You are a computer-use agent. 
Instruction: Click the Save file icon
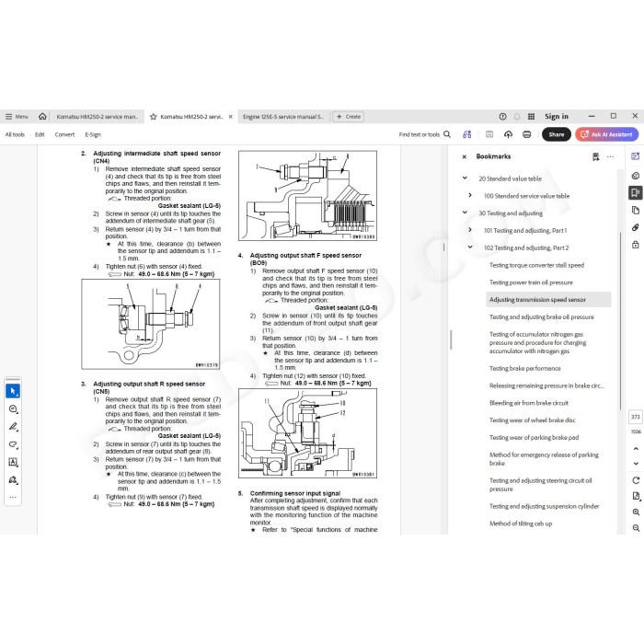(489, 134)
